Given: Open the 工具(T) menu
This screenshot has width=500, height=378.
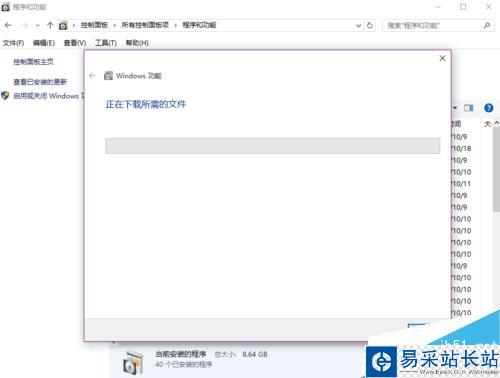Looking at the screenshot, I should (106, 43).
